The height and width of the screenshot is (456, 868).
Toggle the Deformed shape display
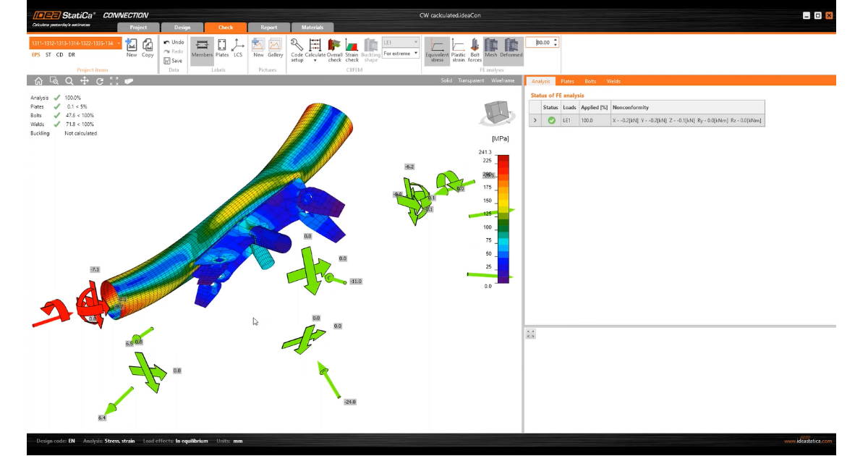(x=511, y=48)
